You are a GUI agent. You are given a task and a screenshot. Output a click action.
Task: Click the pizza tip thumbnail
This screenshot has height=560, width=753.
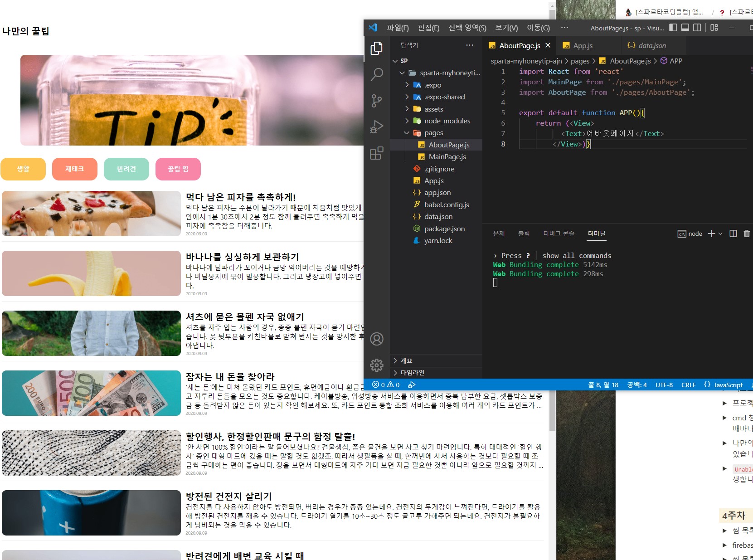(91, 214)
